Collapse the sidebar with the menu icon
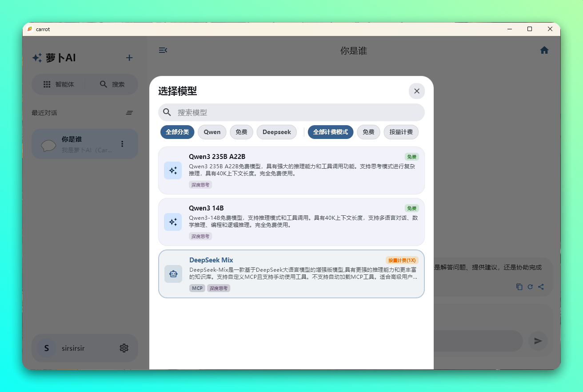The width and height of the screenshot is (583, 392). (163, 50)
